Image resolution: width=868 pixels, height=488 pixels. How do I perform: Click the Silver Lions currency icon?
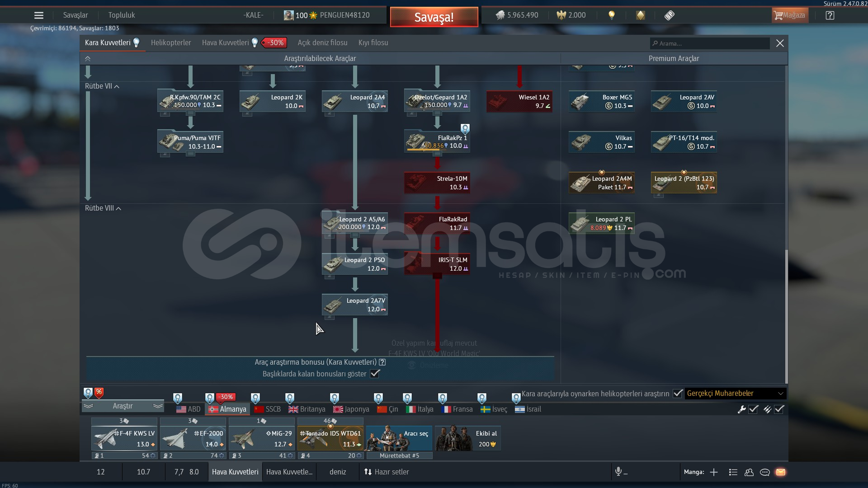[500, 15]
